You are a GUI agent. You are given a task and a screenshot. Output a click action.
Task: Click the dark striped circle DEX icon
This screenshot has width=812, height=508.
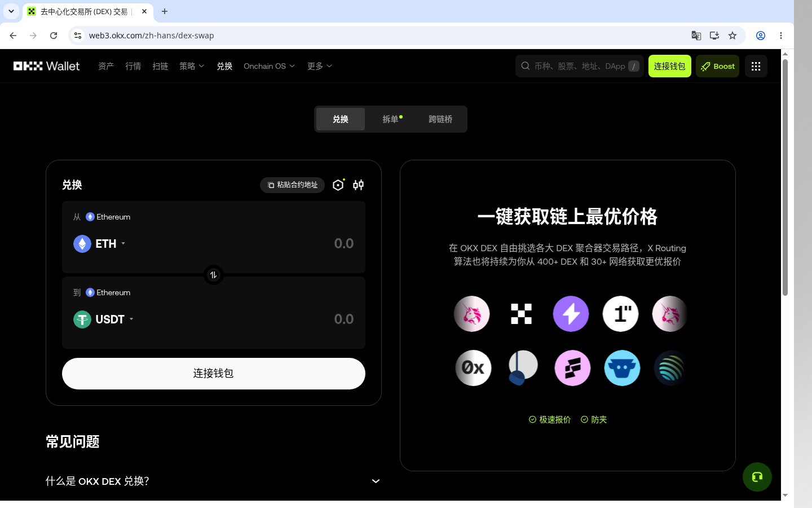pos(672,368)
